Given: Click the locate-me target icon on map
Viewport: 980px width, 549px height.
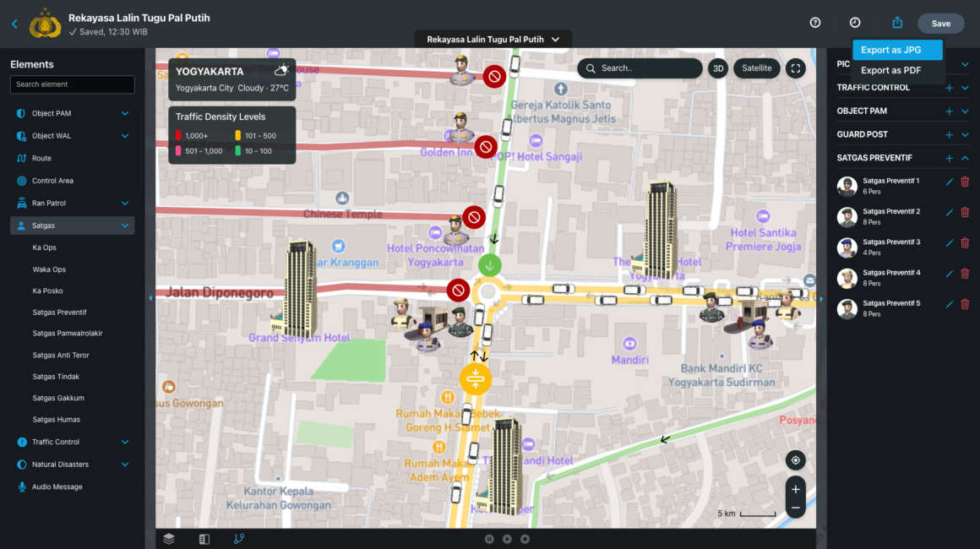Looking at the screenshot, I should (795, 460).
